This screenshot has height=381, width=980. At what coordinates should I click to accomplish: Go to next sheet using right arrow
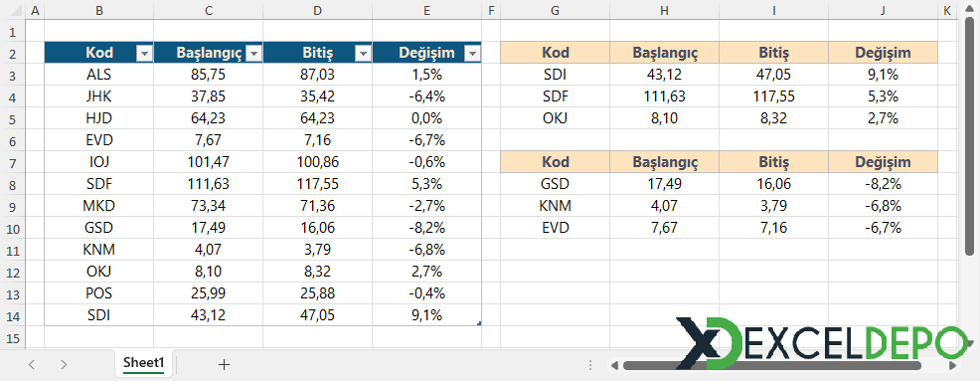coord(64,365)
